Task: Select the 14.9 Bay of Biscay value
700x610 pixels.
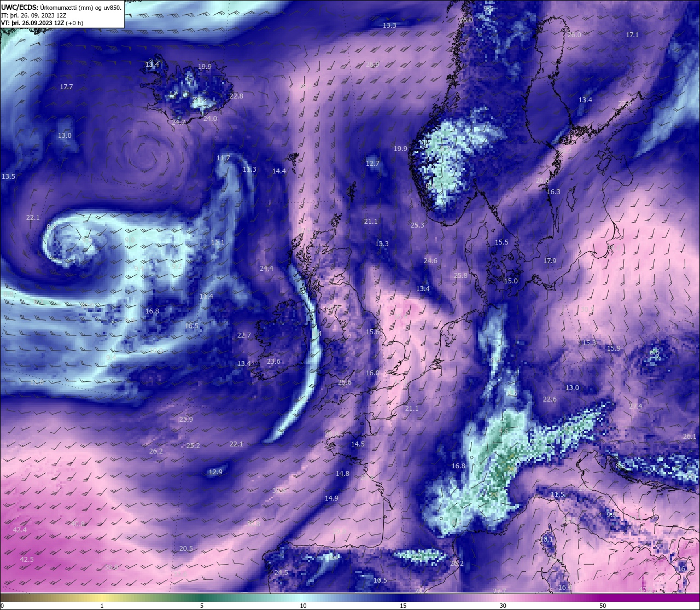Action: 331,498
